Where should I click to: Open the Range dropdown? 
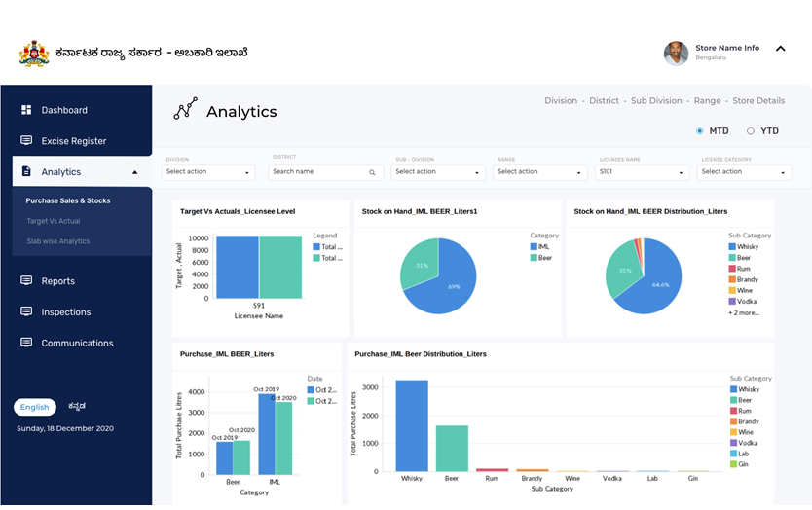click(x=540, y=172)
